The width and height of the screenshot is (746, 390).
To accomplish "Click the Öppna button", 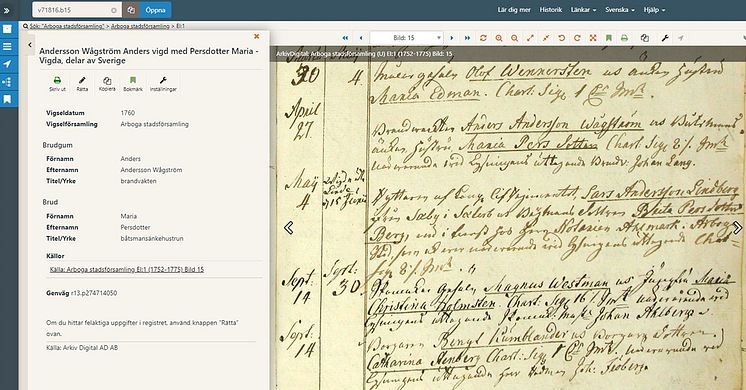I will click(x=156, y=10).
